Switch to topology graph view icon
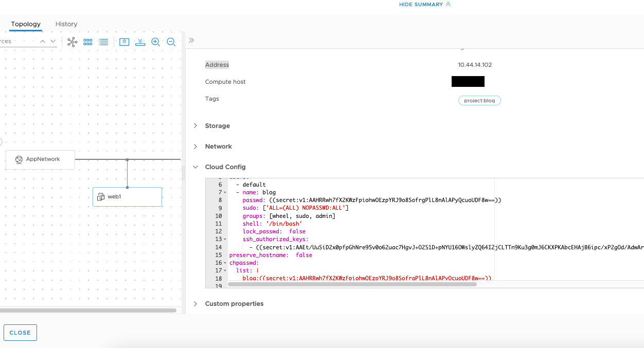 point(72,42)
